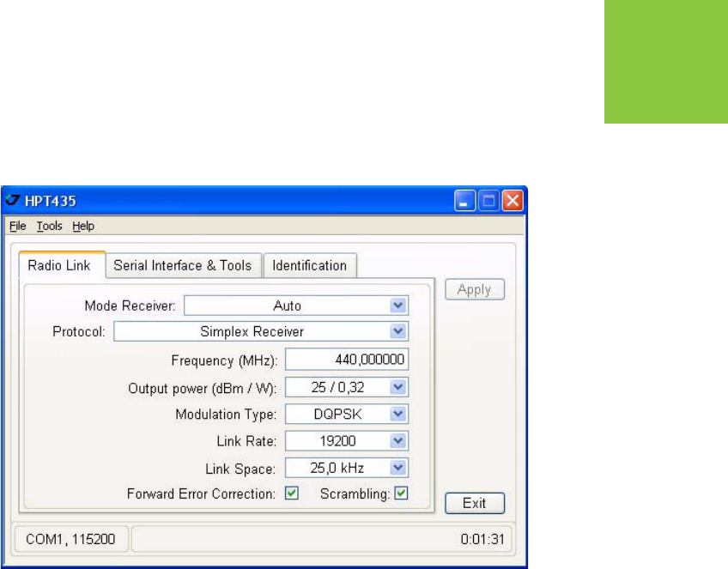Open the Help menu
This screenshot has height=569, width=728.
click(83, 226)
